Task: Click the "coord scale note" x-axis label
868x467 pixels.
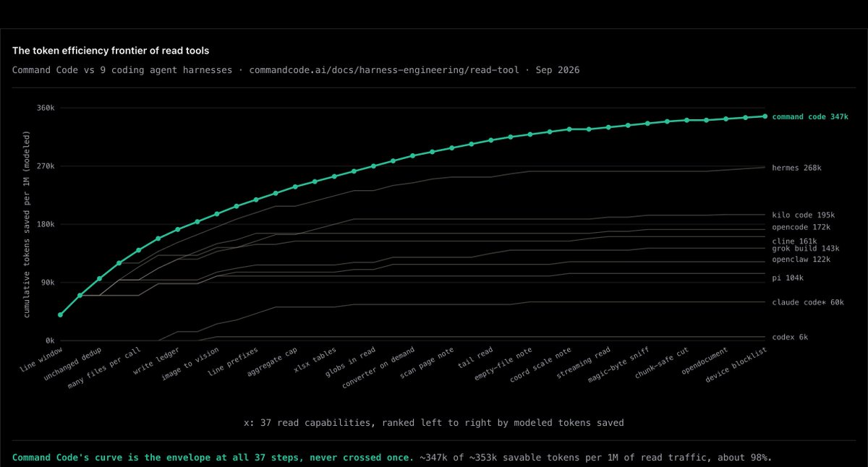Action: click(x=542, y=366)
